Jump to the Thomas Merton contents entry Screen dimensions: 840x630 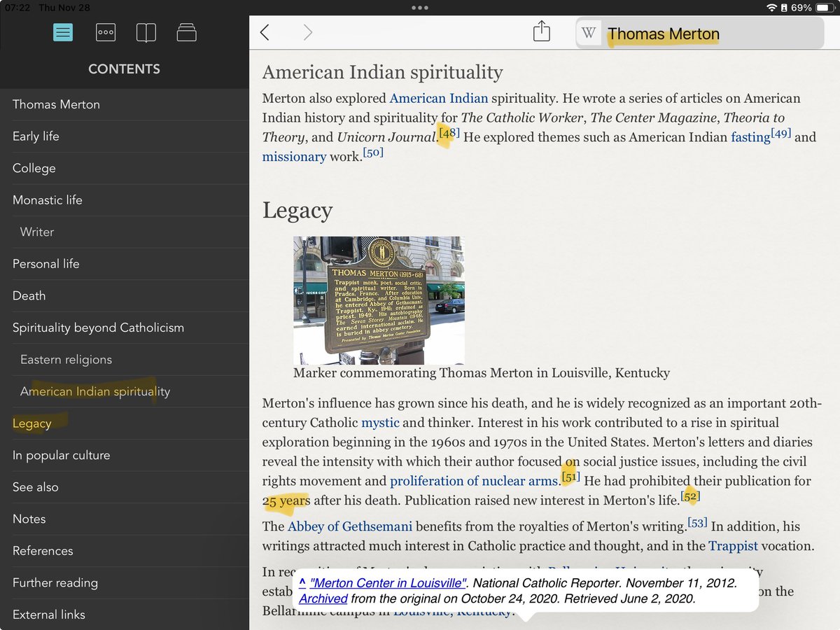[x=125, y=104]
